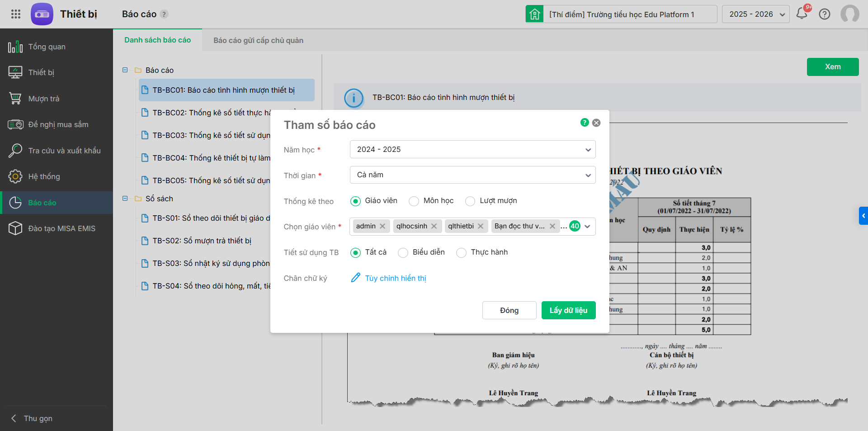
Task: Expand the Chọn giáo viên dropdown arrow
Action: [587, 227]
